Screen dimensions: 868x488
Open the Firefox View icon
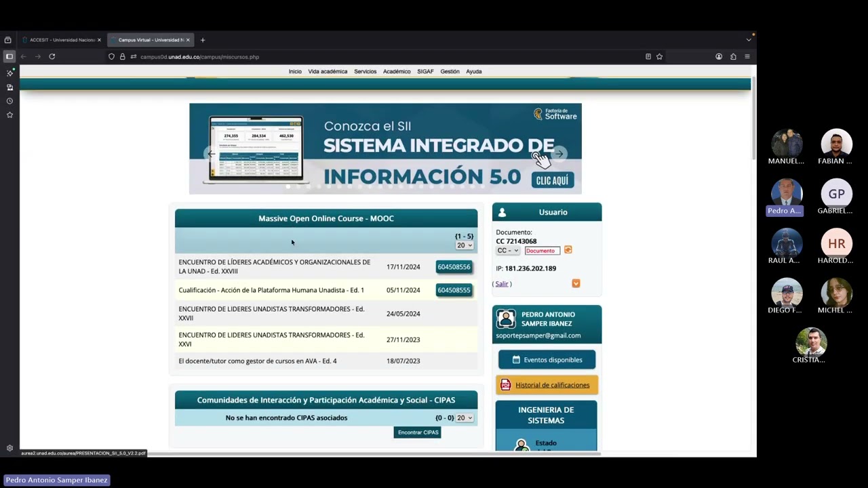click(7, 40)
